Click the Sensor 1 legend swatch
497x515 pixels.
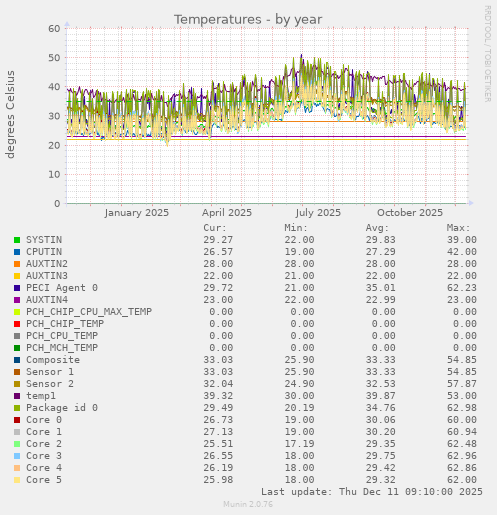coord(17,372)
